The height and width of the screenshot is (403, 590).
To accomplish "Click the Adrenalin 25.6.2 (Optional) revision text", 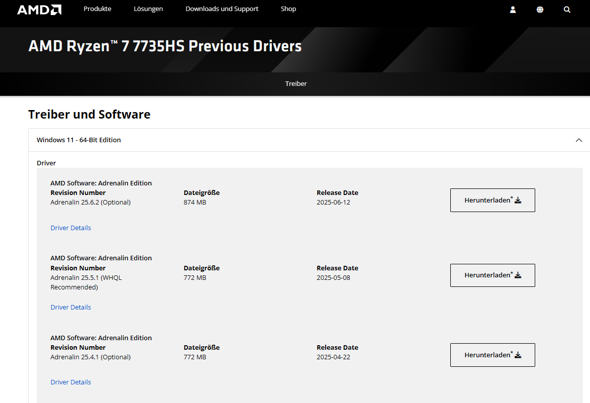I will click(91, 202).
